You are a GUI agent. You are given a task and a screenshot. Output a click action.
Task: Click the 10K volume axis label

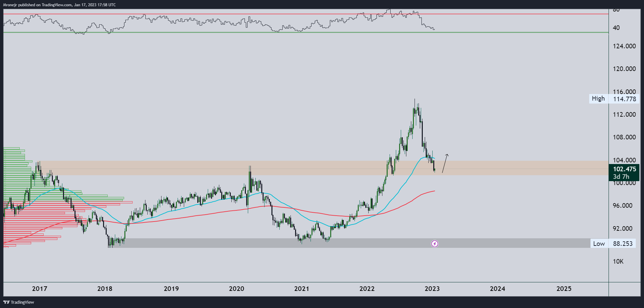(x=618, y=261)
